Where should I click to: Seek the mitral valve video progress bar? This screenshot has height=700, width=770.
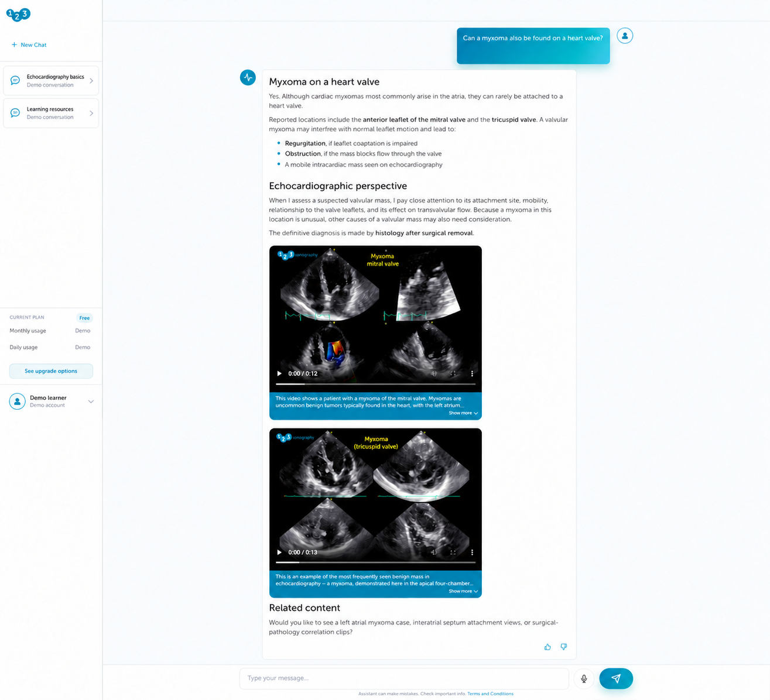(x=375, y=384)
